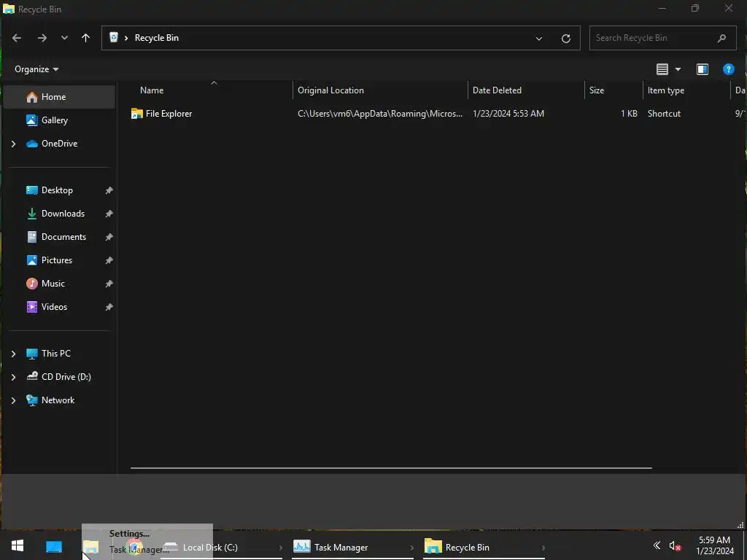The height and width of the screenshot is (560, 747).
Task: Click the muted volume icon in the tray
Action: pos(674,546)
